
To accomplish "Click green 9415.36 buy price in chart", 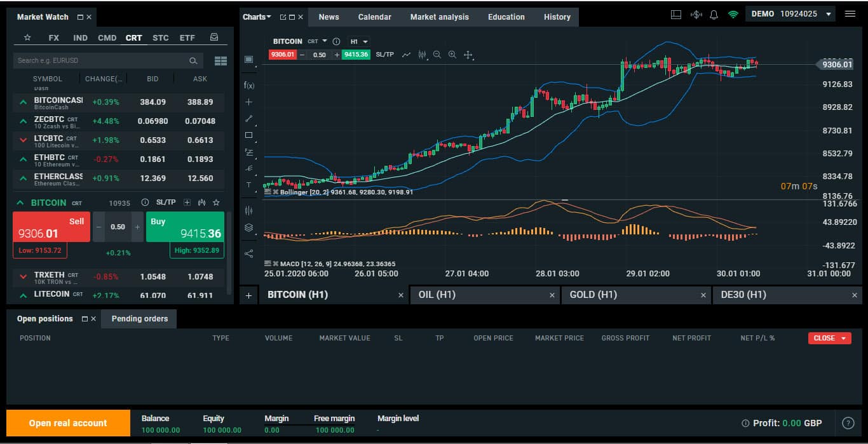I will 356,55.
